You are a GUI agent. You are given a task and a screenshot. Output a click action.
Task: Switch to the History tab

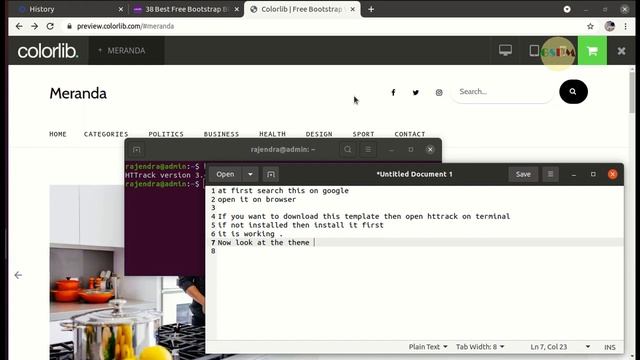point(69,9)
